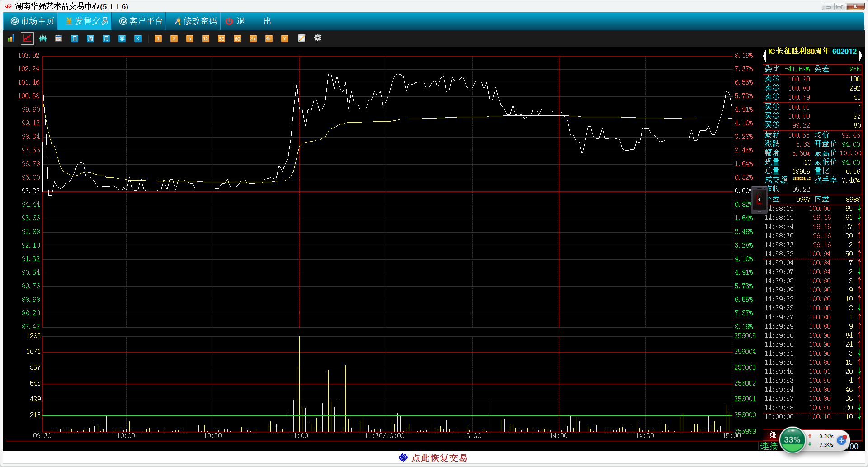Go to next commodity with right arrow
Screen dimensions: 868x467
point(860,55)
